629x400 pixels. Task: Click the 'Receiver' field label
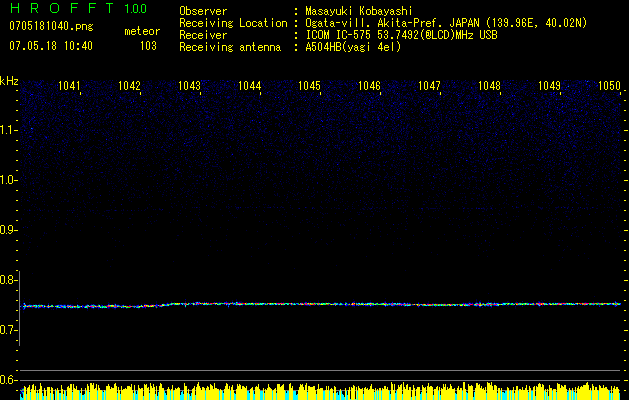click(203, 35)
